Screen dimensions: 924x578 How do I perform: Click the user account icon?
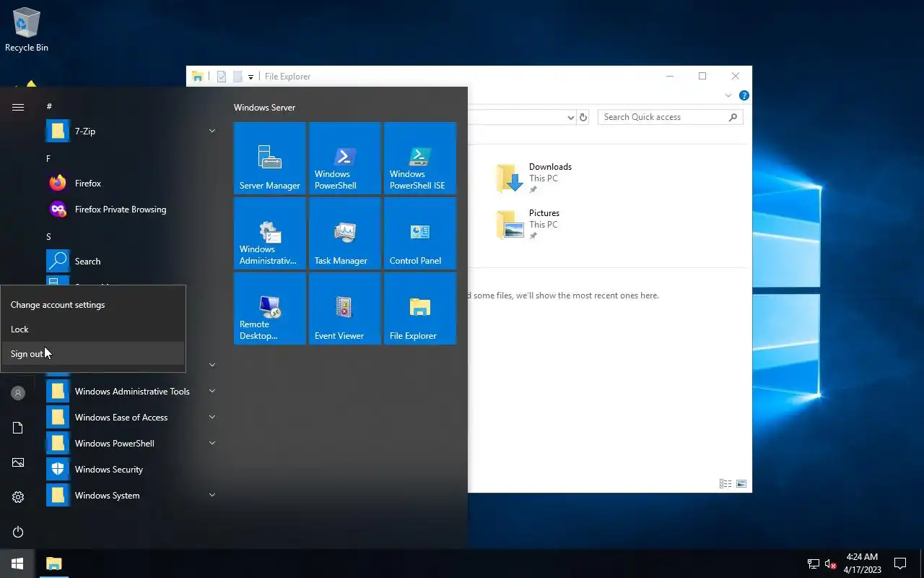(18, 393)
